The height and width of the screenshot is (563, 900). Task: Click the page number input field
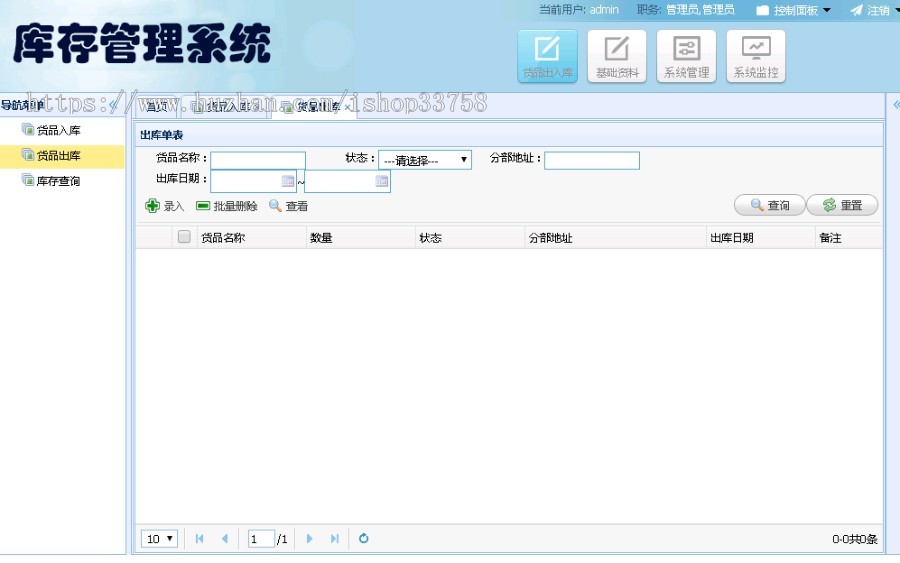click(261, 539)
